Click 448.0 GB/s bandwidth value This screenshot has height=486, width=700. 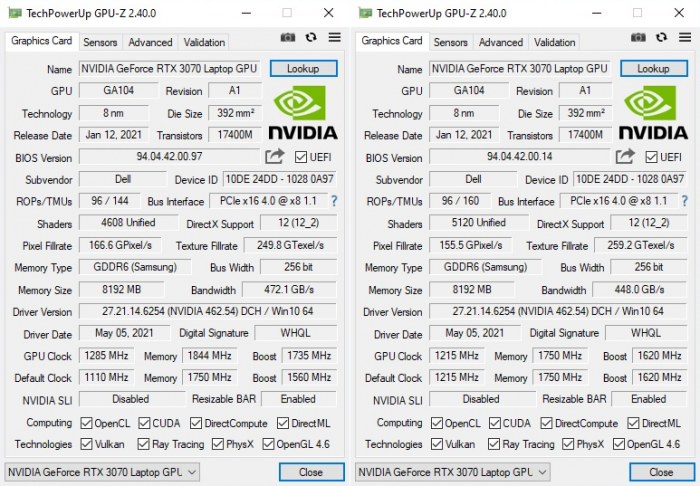[640, 290]
